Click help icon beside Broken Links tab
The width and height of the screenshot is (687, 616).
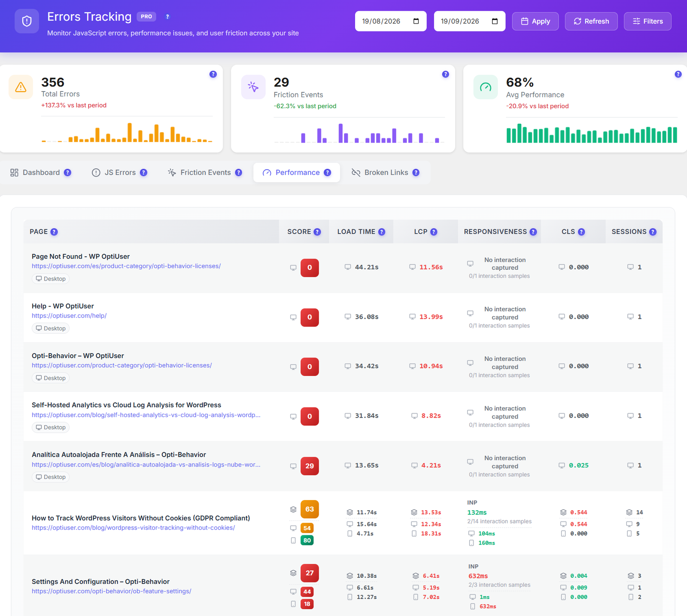tap(416, 173)
